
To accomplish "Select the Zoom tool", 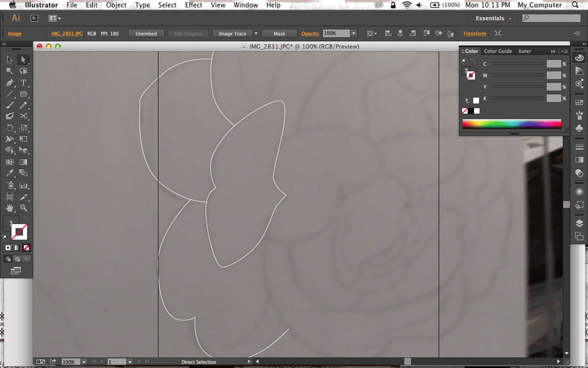I will point(24,208).
